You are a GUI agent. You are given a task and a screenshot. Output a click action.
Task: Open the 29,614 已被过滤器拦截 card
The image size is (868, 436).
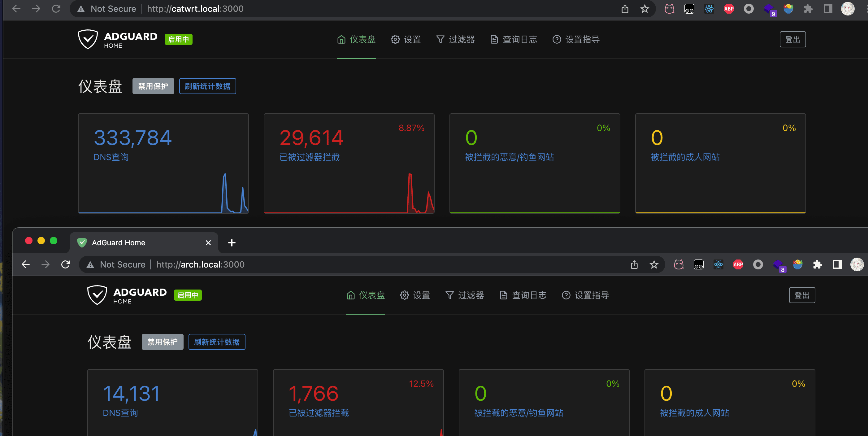coord(349,163)
